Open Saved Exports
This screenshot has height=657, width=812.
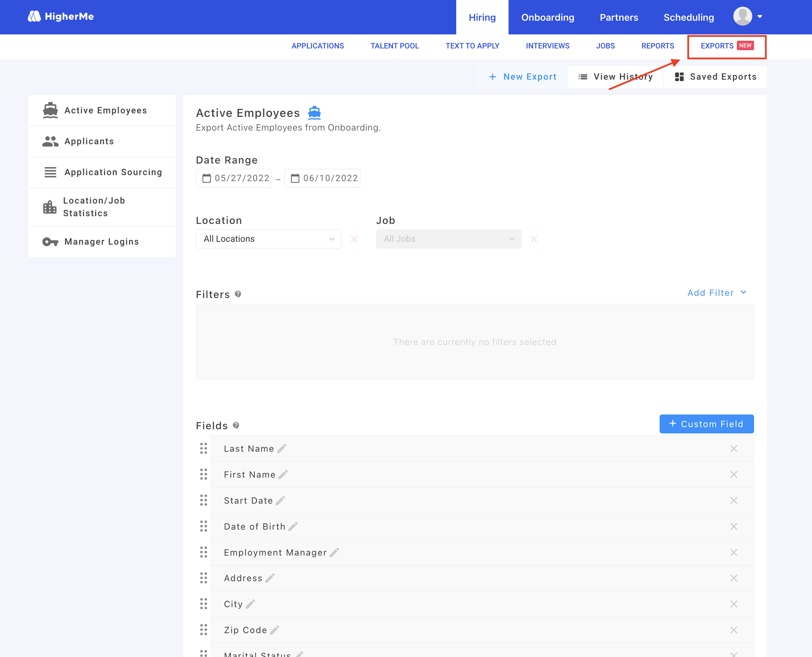(715, 77)
